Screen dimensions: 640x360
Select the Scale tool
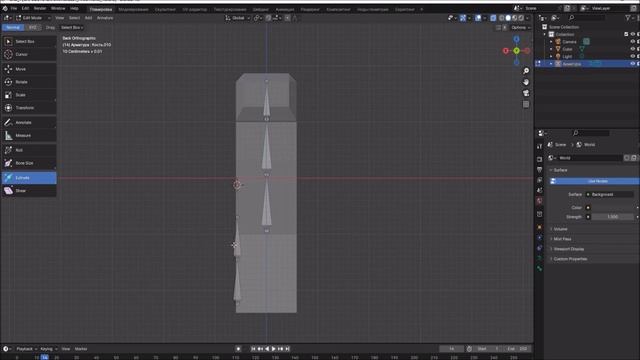click(29, 95)
